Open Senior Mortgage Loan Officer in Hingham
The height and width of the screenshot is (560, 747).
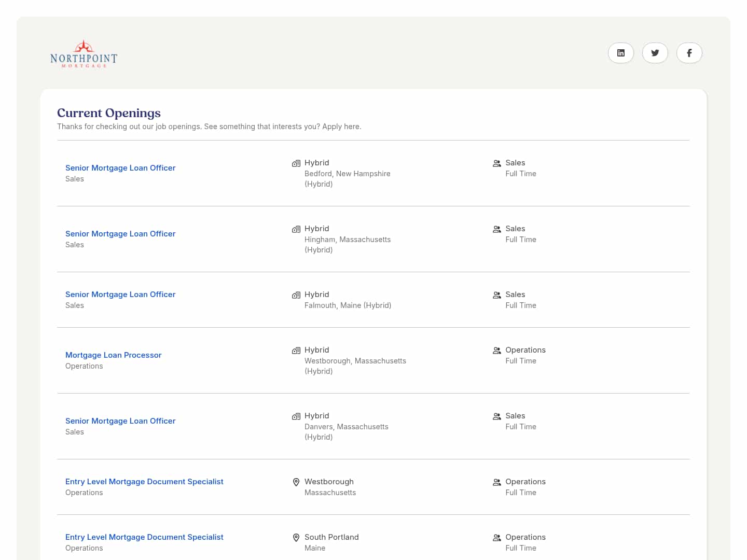point(120,234)
